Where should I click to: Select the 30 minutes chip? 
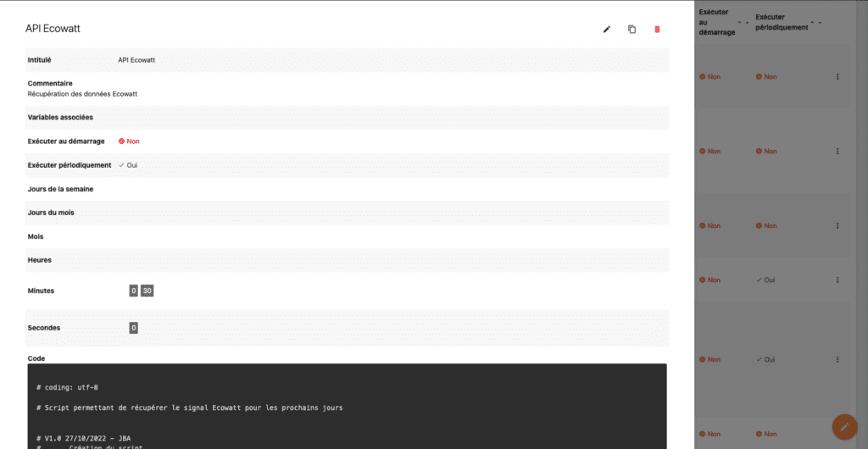(x=147, y=291)
